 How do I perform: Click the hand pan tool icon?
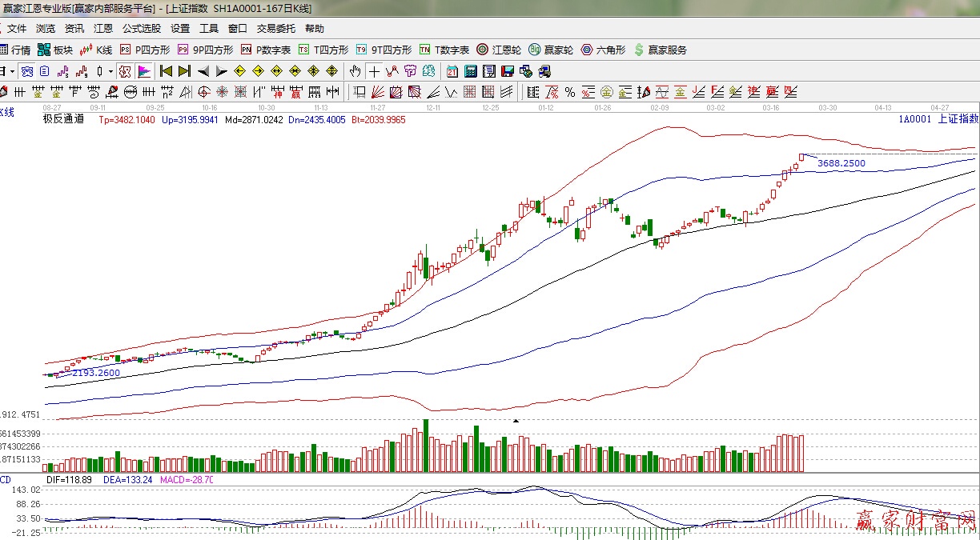click(355, 71)
